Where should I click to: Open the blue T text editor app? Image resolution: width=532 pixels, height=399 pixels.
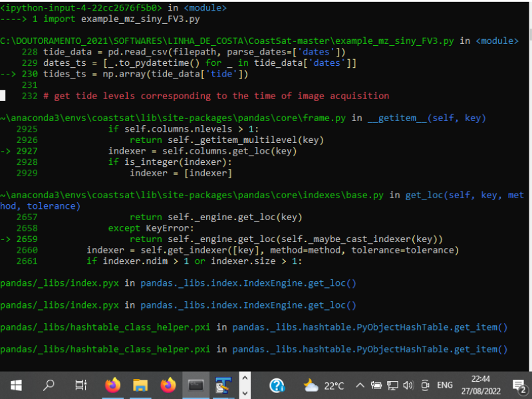tap(222, 385)
